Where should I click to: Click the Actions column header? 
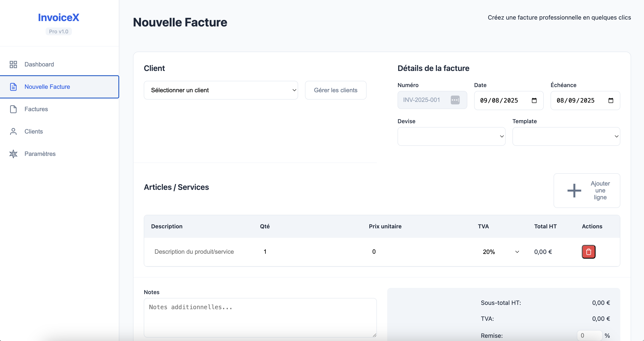click(x=592, y=226)
